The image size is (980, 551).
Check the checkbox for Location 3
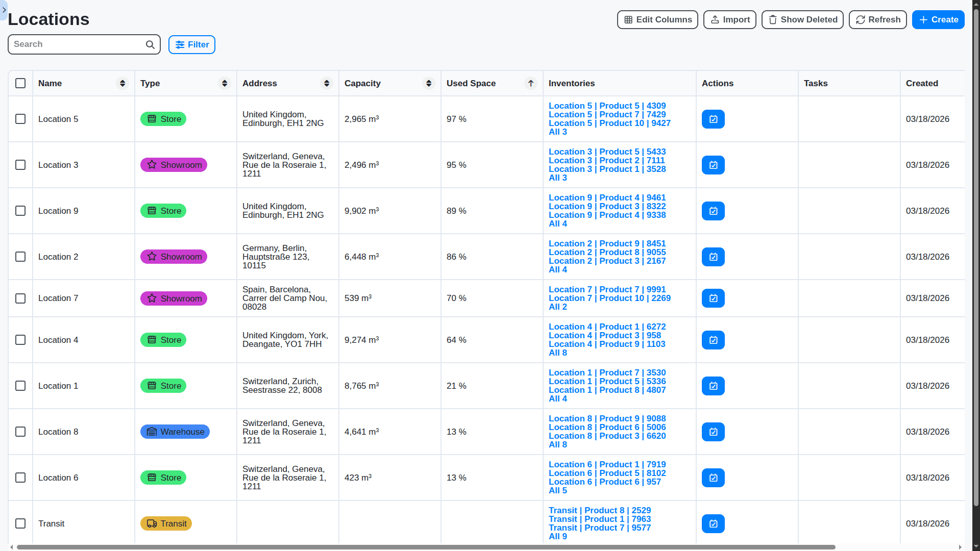click(x=20, y=165)
